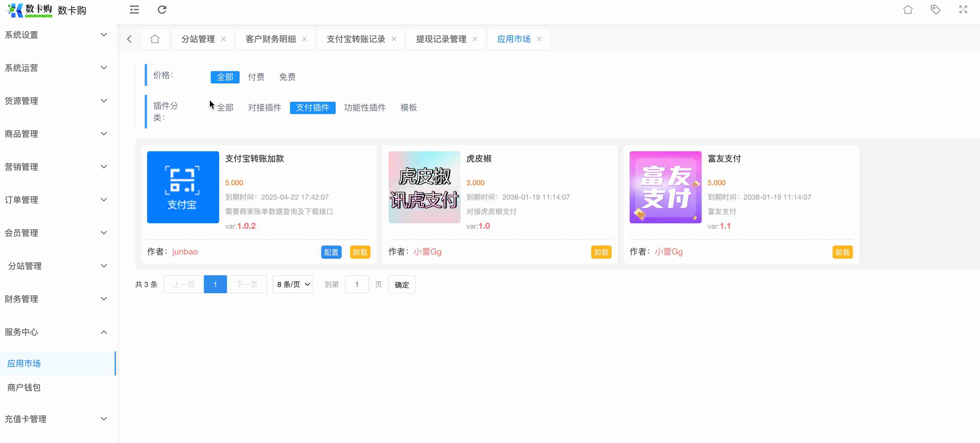Filter by 对接插件 category
Screen dimensions: 980x443
coord(265,108)
